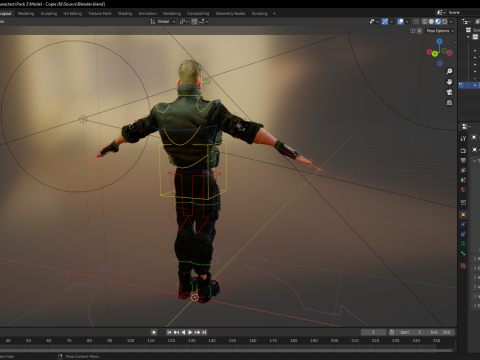Open the Compositing workspace tab
This screenshot has width=480, height=360.
198,13
